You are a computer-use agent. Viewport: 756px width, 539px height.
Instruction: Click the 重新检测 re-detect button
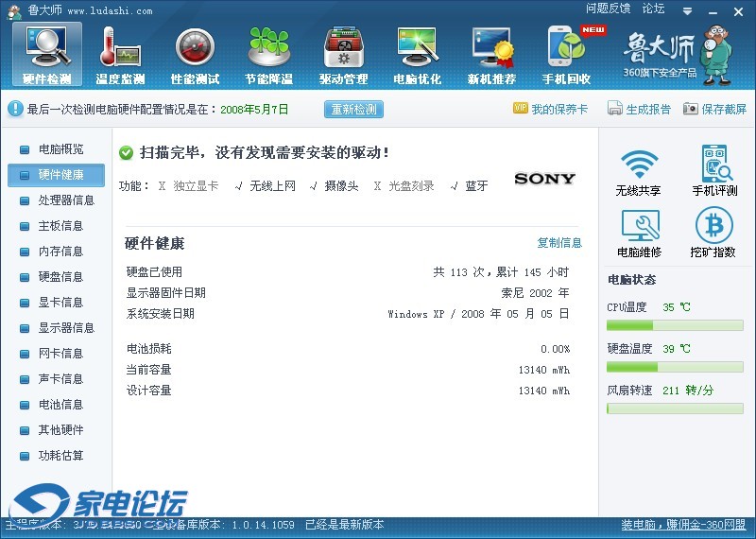(353, 109)
